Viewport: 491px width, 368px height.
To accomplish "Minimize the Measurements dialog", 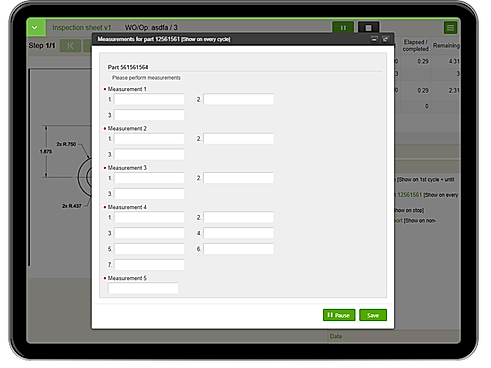I will click(374, 39).
